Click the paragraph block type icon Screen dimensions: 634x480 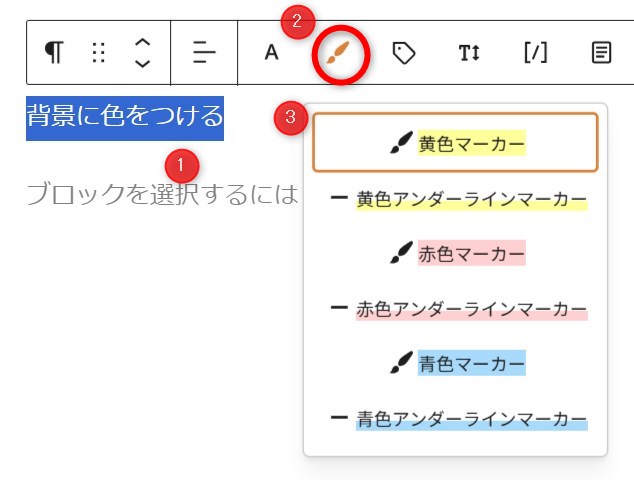(54, 53)
